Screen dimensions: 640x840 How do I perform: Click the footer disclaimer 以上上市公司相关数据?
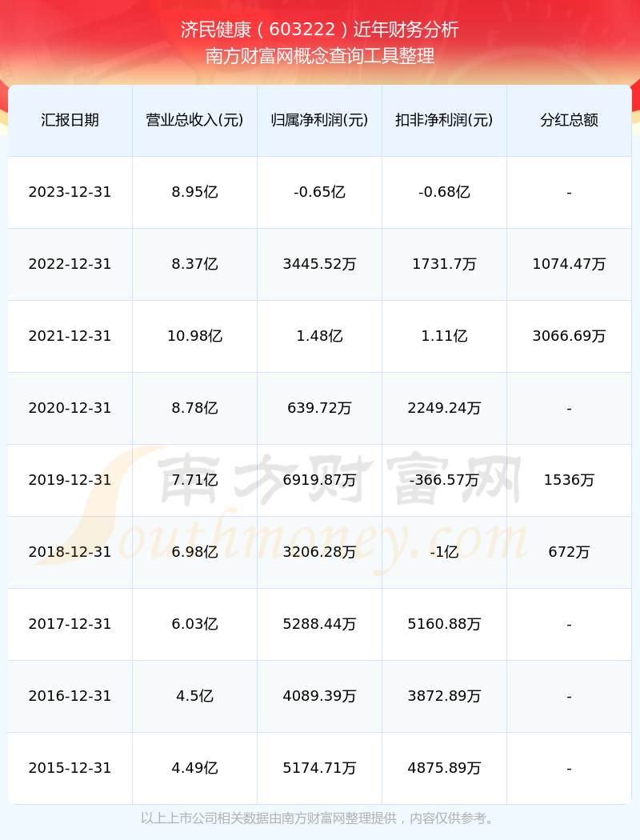(x=204, y=818)
